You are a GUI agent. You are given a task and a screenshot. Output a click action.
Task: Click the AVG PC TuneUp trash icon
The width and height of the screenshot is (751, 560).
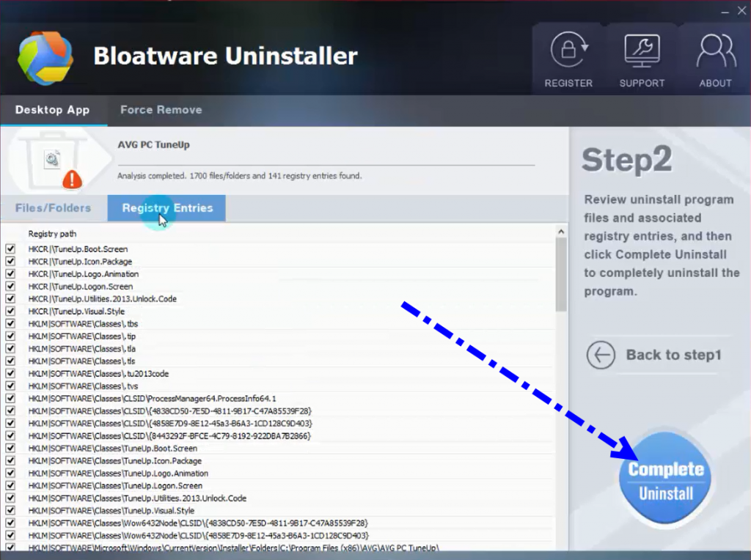pos(53,161)
